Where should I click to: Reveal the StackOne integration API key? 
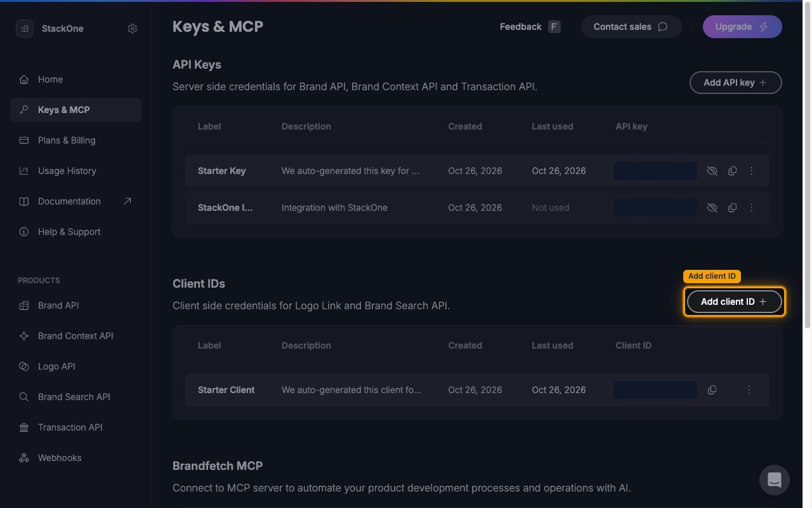tap(712, 208)
